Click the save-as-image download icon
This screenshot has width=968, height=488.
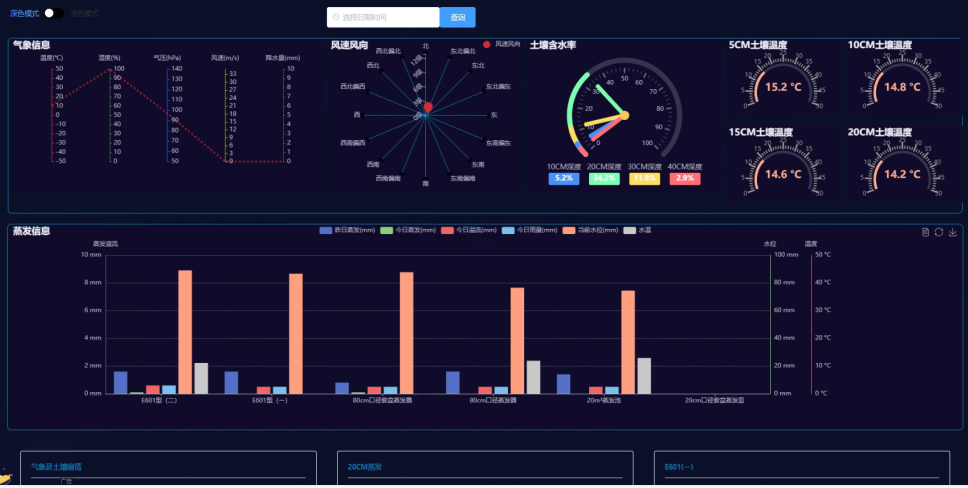pos(952,232)
